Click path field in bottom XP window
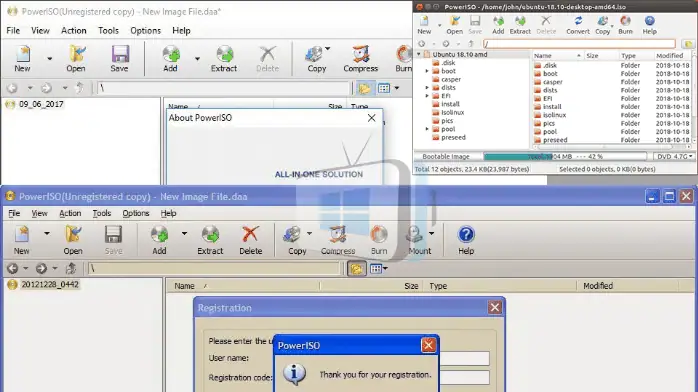The width and height of the screenshot is (698, 392). tap(215, 268)
